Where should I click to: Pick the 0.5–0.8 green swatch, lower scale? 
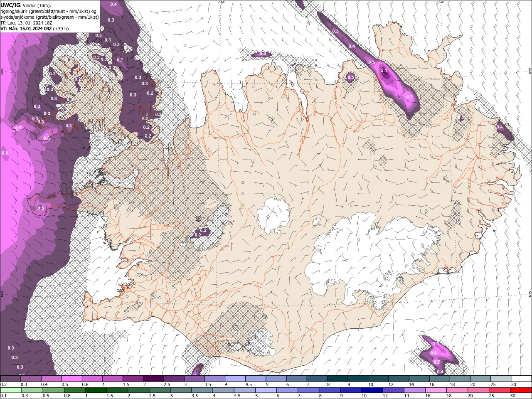(54, 390)
